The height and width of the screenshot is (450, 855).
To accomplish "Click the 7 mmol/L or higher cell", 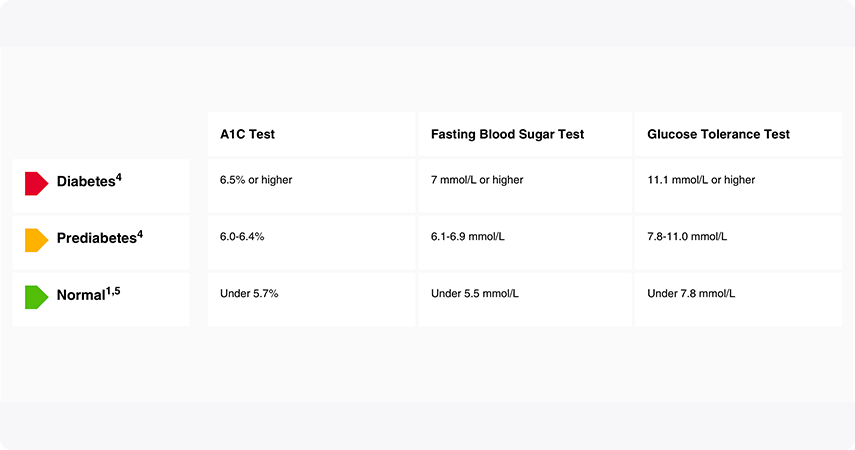I will (x=525, y=186).
